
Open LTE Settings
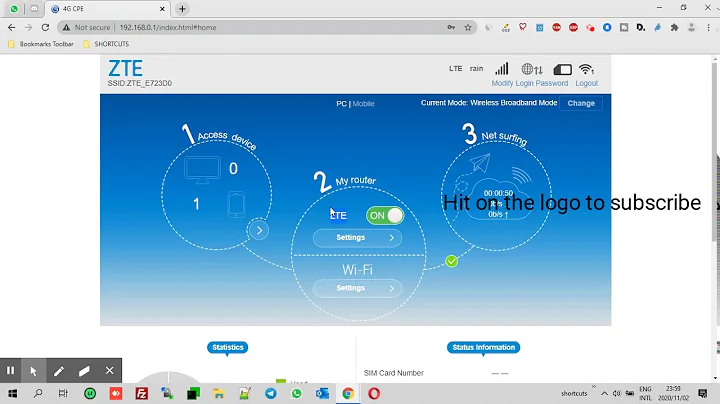click(357, 238)
